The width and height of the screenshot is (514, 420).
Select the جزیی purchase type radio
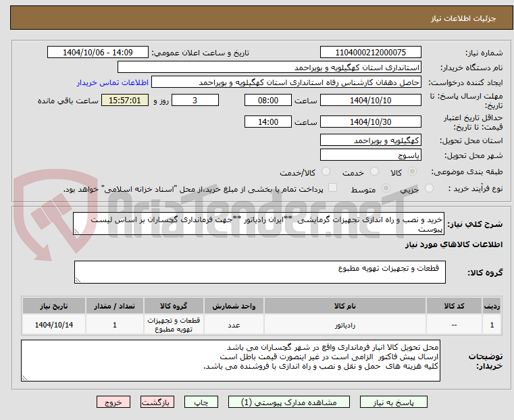(429, 188)
